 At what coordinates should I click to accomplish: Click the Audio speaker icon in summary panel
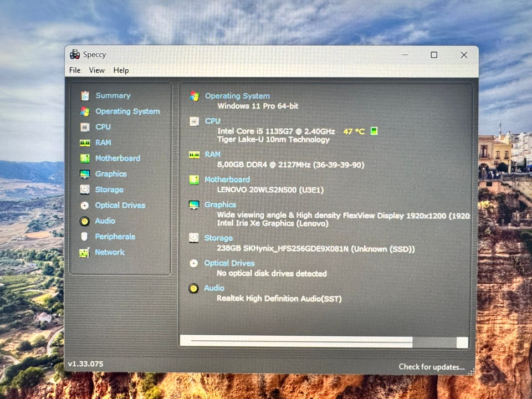point(193,288)
